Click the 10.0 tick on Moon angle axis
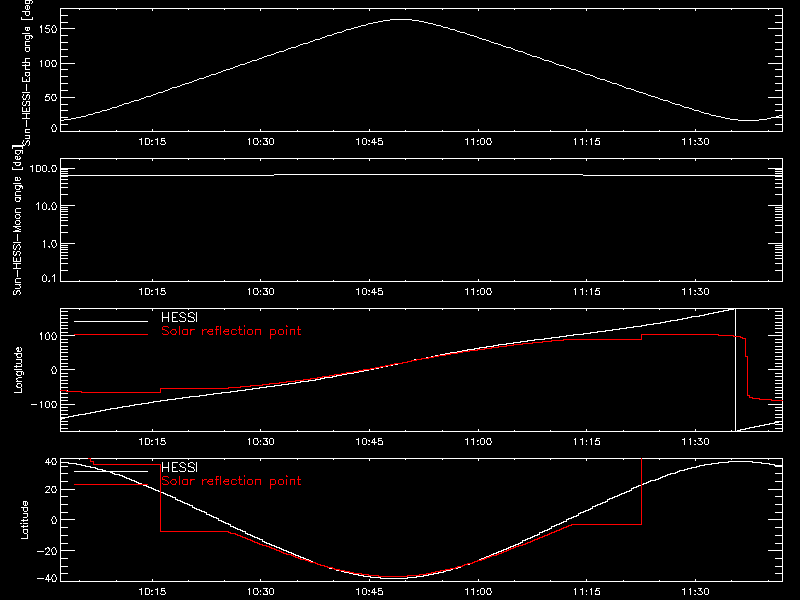 click(46, 206)
